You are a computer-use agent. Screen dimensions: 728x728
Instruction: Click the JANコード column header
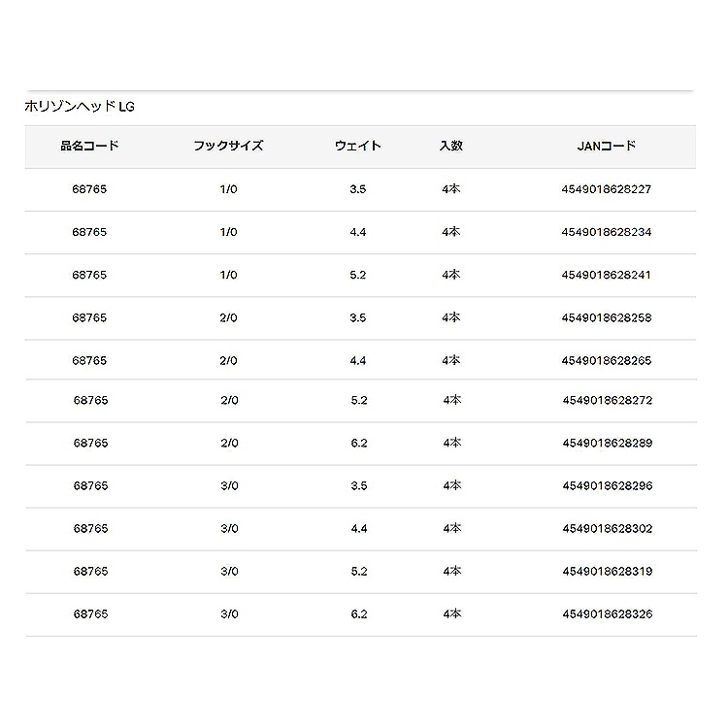[606, 147]
